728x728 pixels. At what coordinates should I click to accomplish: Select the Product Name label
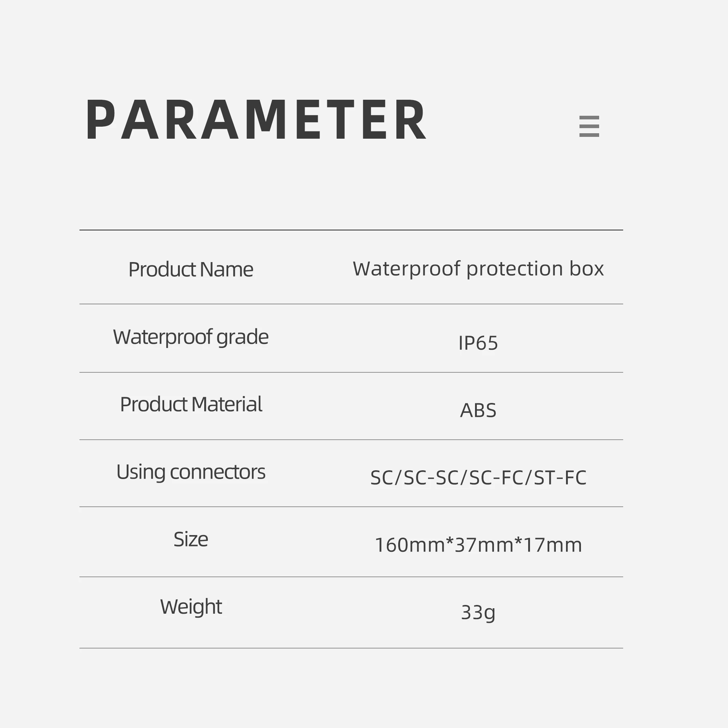[191, 269]
